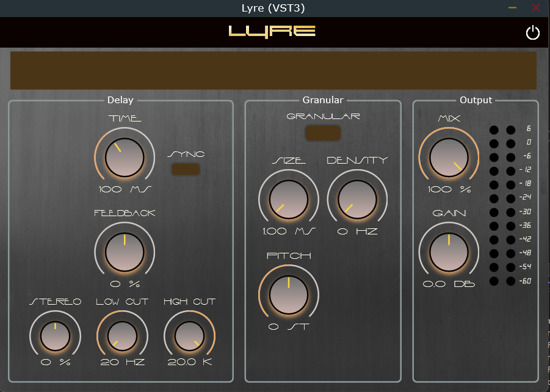The height and width of the screenshot is (392, 550).
Task: Minimize the Lyre plugin window
Action: pyautogui.click(x=512, y=8)
